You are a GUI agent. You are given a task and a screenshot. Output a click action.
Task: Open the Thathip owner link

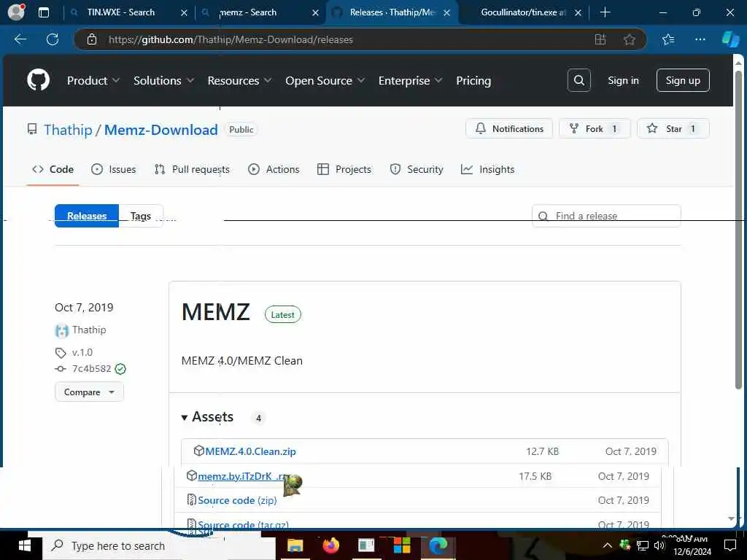tap(68, 130)
